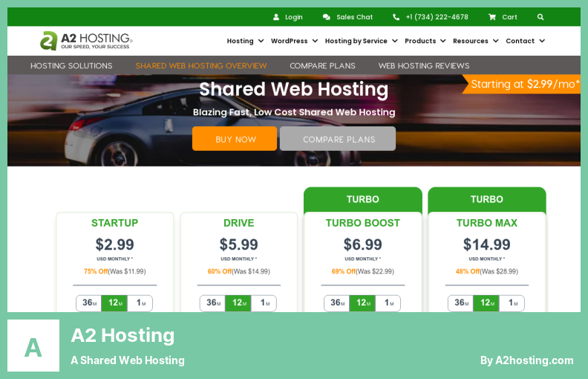
Task: Click the gray Compare Plans button
Action: pyautogui.click(x=338, y=139)
